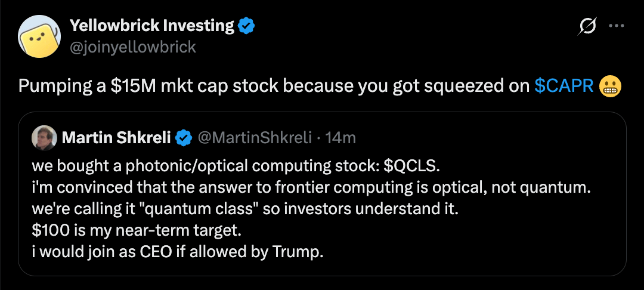Viewport: 644px width, 290px height.
Task: Click the verified badge beside Martin Shkreli
Action: (183, 138)
